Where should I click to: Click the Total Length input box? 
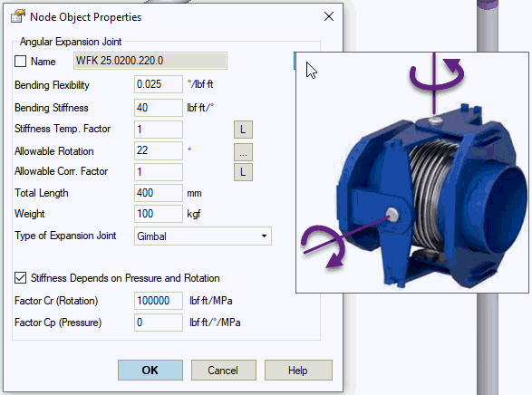click(x=159, y=193)
